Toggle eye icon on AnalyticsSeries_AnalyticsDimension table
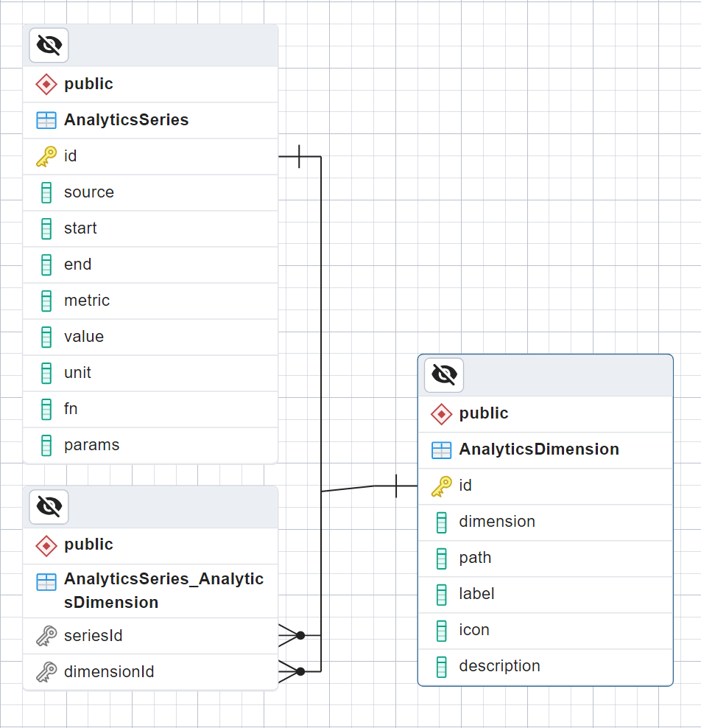 pyautogui.click(x=49, y=506)
